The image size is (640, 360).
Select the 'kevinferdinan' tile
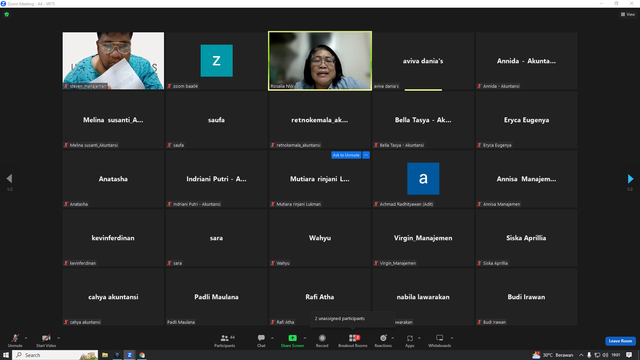pos(113,238)
